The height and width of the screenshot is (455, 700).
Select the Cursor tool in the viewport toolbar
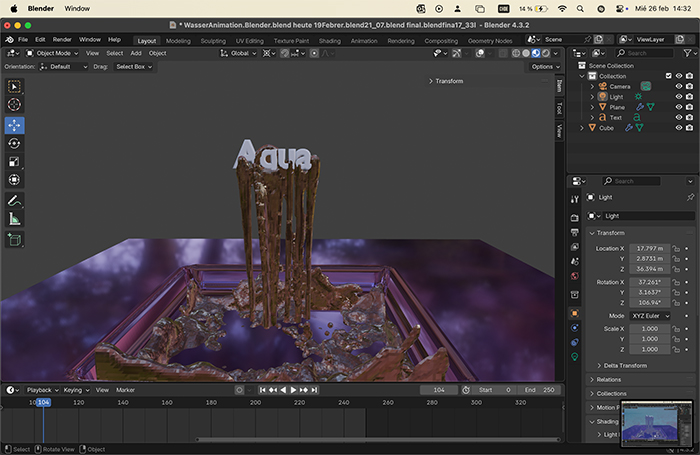pyautogui.click(x=15, y=105)
